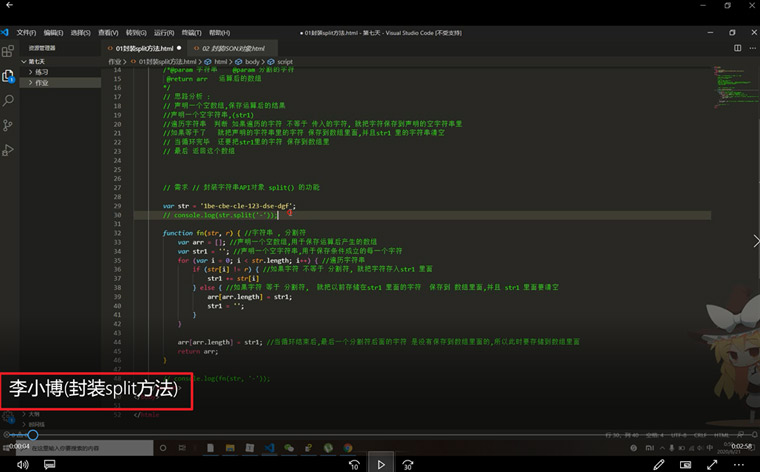Switch to the 02 封装JSON对象.html tab
The height and width of the screenshot is (472, 760).
[x=233, y=48]
